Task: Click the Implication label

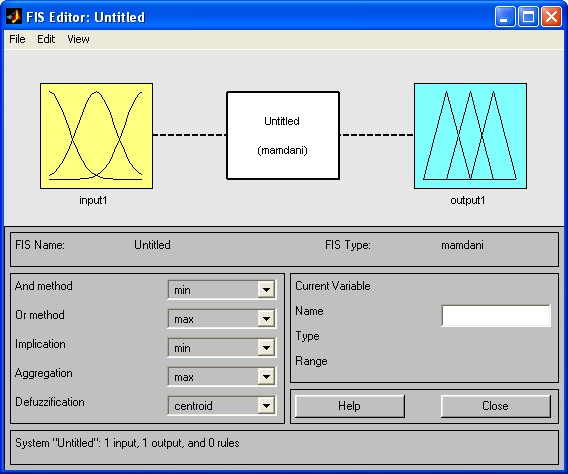Action: tap(40, 344)
